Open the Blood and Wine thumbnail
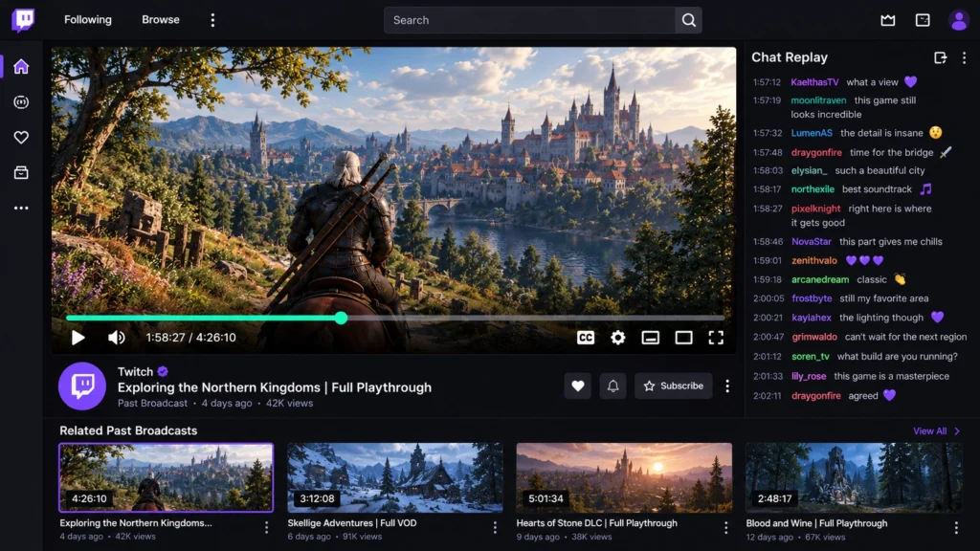The image size is (980, 551). click(x=853, y=477)
